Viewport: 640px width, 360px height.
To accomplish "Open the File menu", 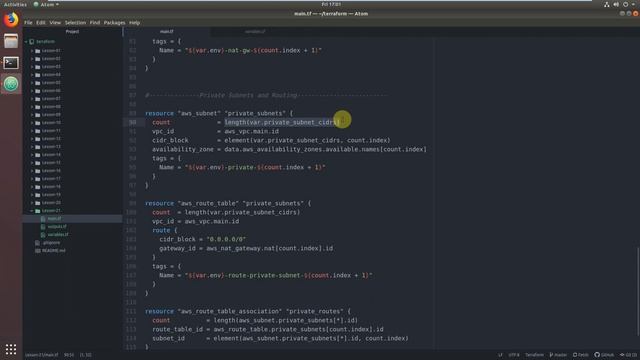I will click(x=28, y=23).
